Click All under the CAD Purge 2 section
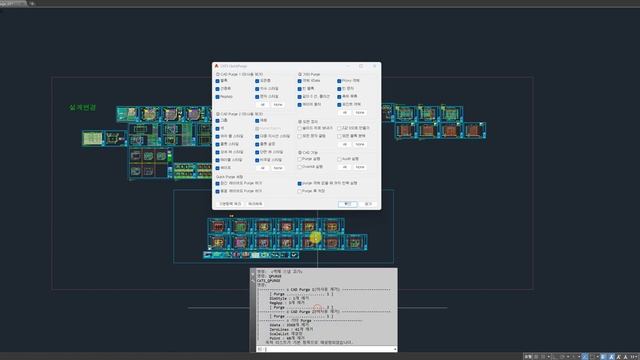The image size is (640, 360). 263,168
